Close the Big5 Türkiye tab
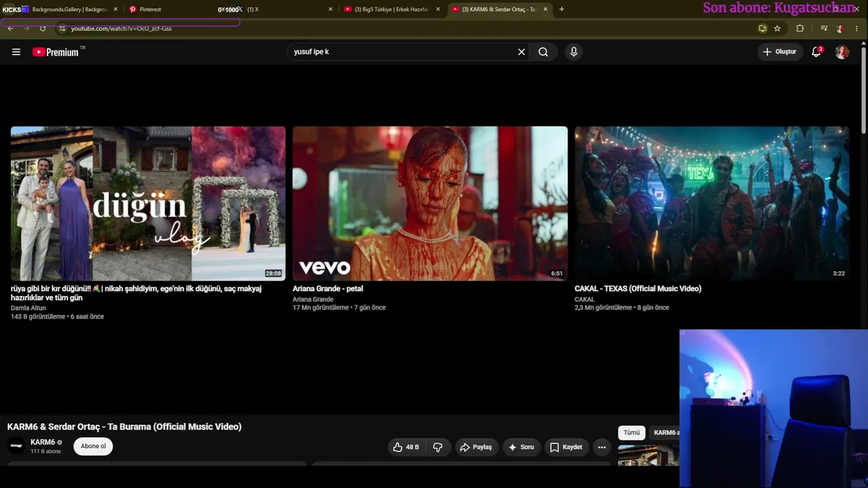The image size is (868, 488). coord(438,9)
